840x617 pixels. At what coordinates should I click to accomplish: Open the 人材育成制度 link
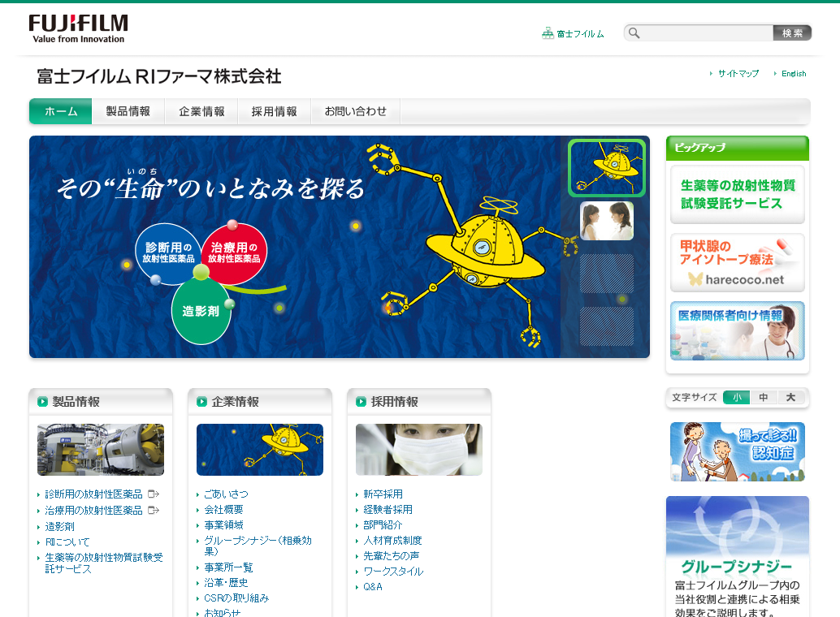(392, 541)
